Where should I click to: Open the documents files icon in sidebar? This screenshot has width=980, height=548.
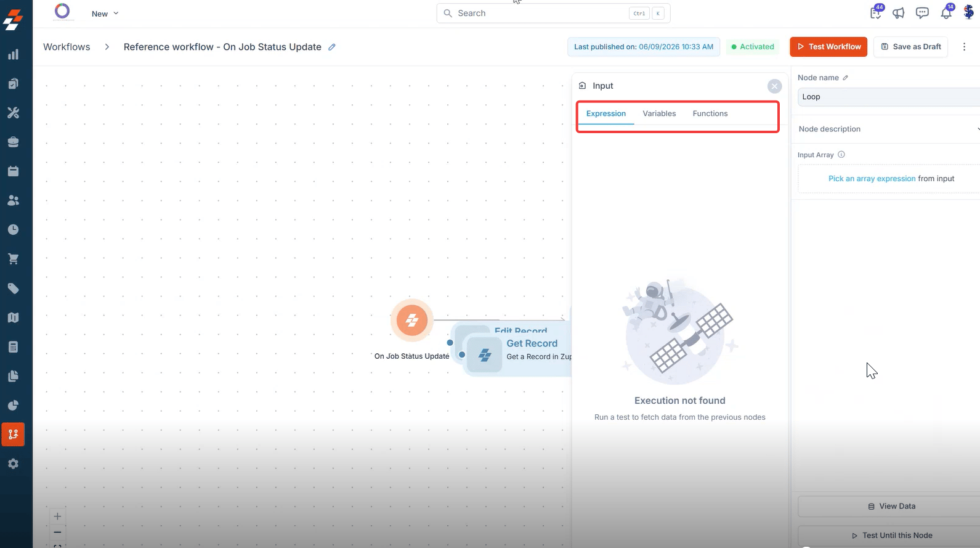click(13, 376)
